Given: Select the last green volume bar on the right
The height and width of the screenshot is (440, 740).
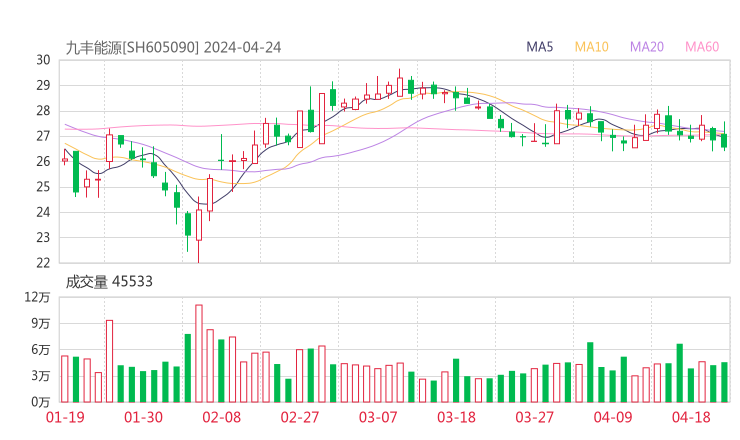Looking at the screenshot, I should pyautogui.click(x=724, y=382).
